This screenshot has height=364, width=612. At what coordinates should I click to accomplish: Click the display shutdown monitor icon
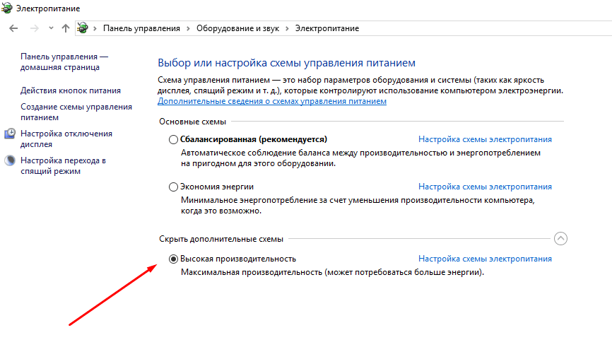[10, 134]
